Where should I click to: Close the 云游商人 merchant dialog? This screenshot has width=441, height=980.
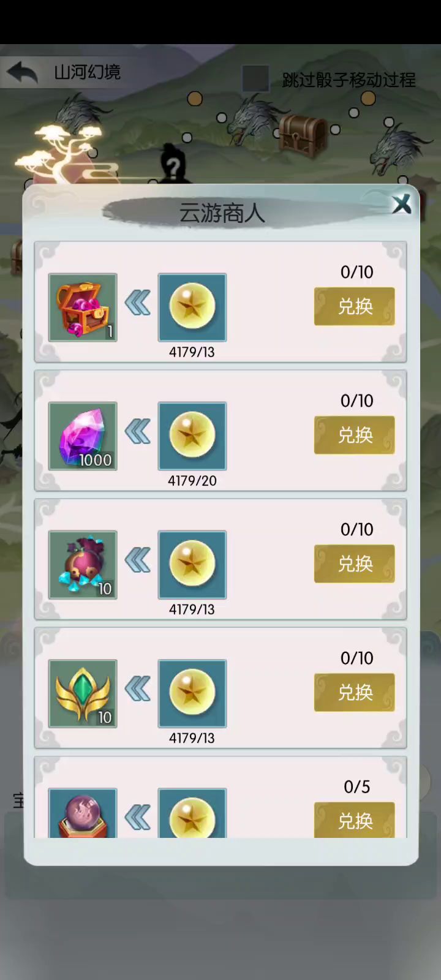pyautogui.click(x=402, y=204)
